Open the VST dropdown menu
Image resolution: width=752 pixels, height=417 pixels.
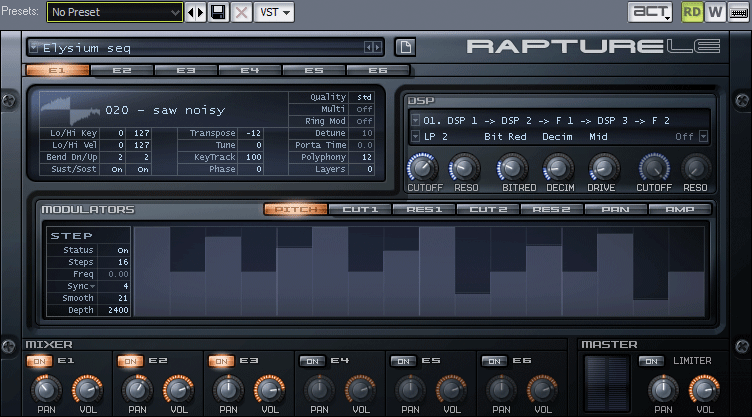click(x=274, y=12)
